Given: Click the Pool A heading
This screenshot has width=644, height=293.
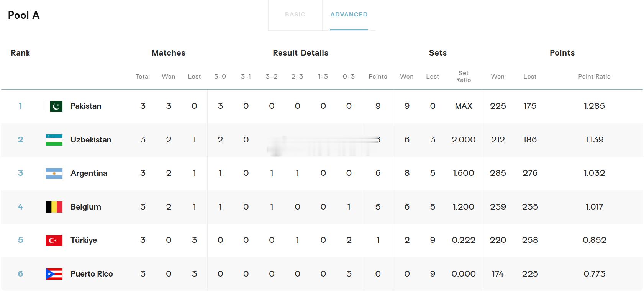Looking at the screenshot, I should point(24,15).
